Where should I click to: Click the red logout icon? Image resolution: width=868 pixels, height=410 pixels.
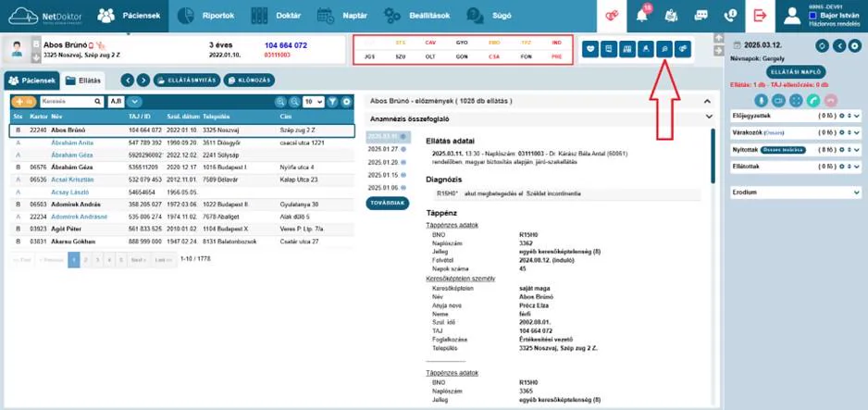pyautogui.click(x=760, y=16)
